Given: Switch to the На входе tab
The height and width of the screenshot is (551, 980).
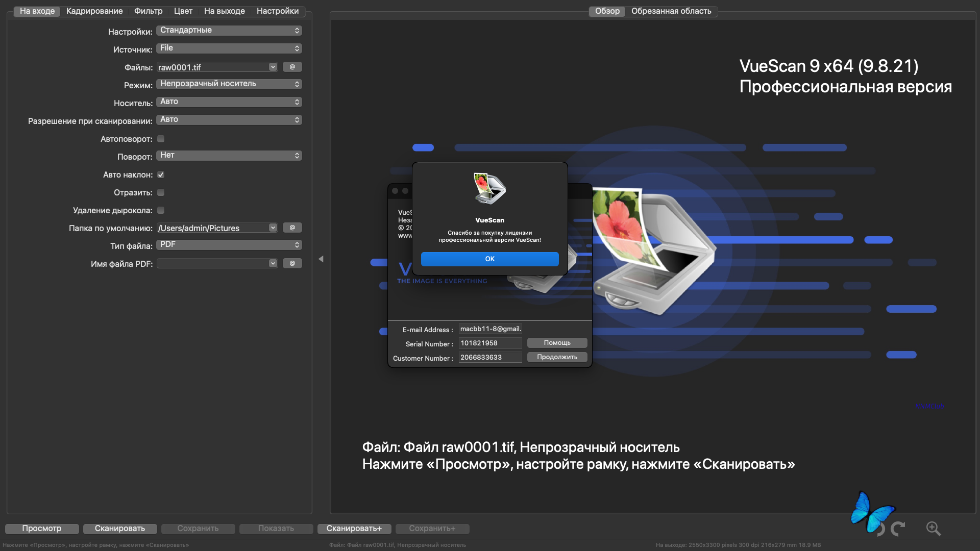Looking at the screenshot, I should tap(37, 11).
